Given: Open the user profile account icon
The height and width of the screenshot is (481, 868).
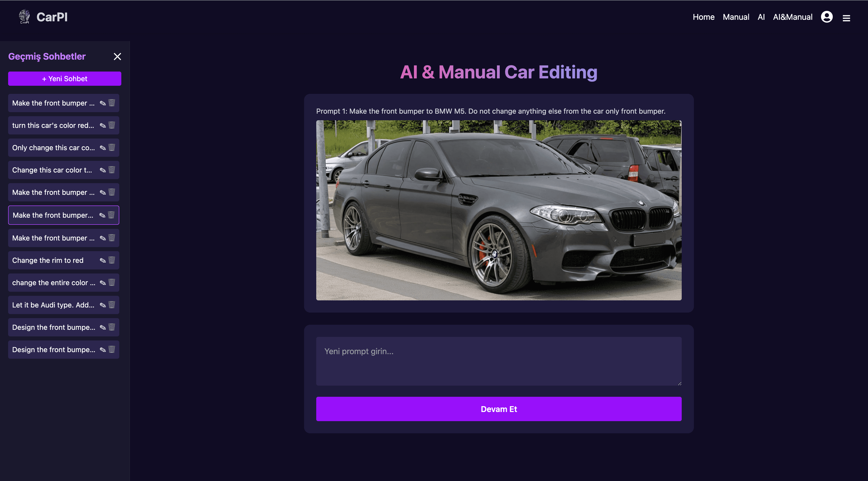Looking at the screenshot, I should tap(827, 17).
